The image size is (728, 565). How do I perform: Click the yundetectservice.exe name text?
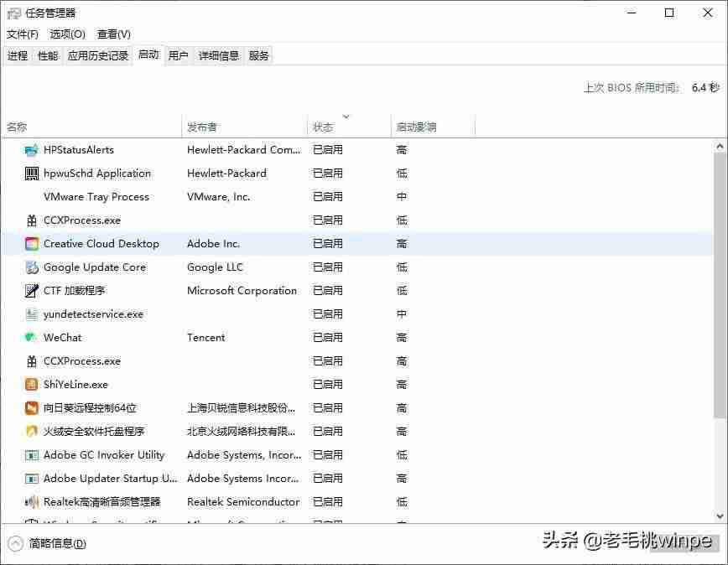(93, 314)
